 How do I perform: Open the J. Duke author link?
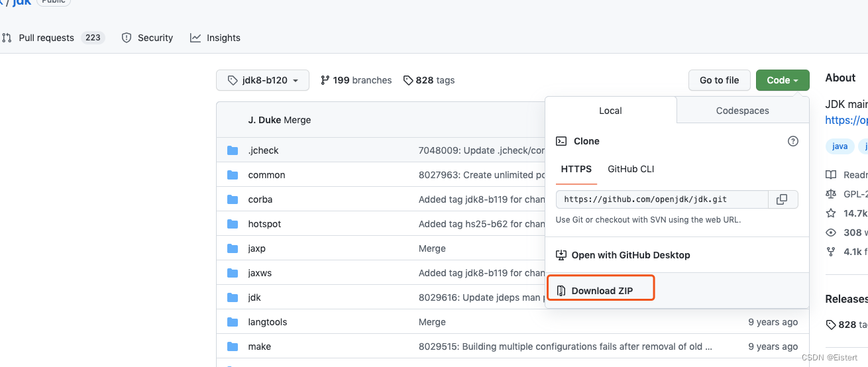(264, 120)
